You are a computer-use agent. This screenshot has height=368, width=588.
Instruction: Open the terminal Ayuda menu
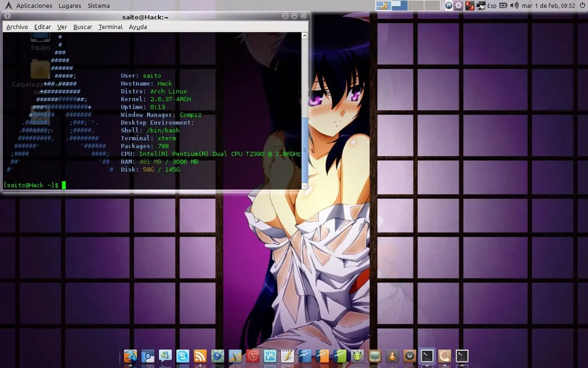138,27
